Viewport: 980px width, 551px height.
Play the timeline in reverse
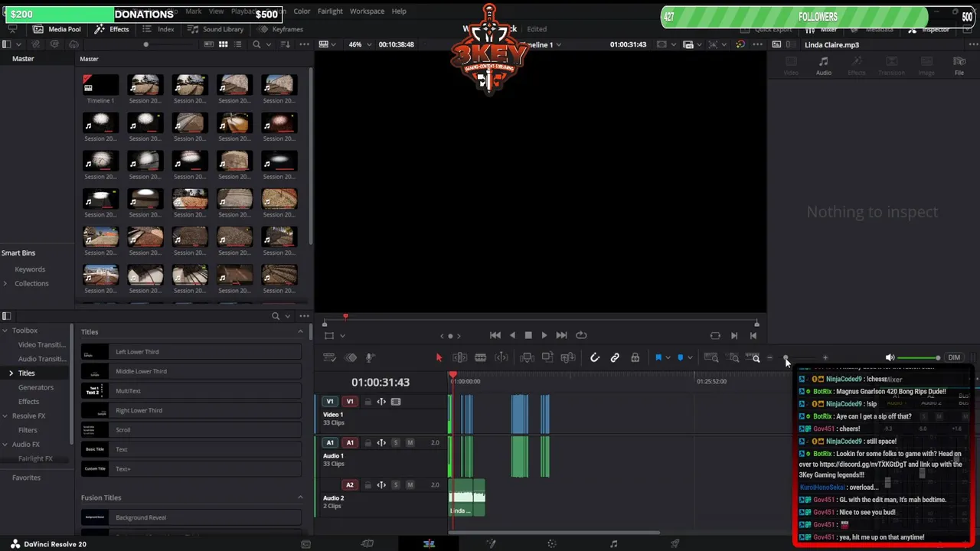point(512,335)
